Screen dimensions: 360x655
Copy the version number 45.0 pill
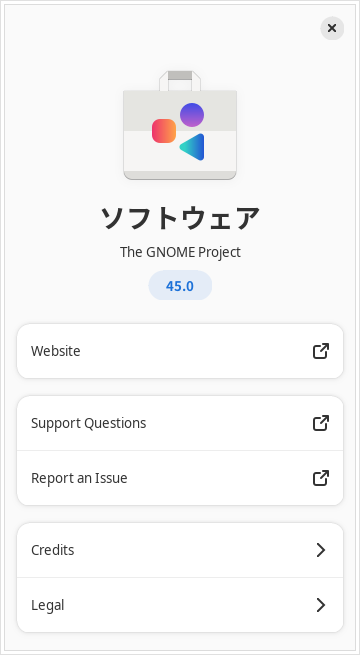coord(180,285)
